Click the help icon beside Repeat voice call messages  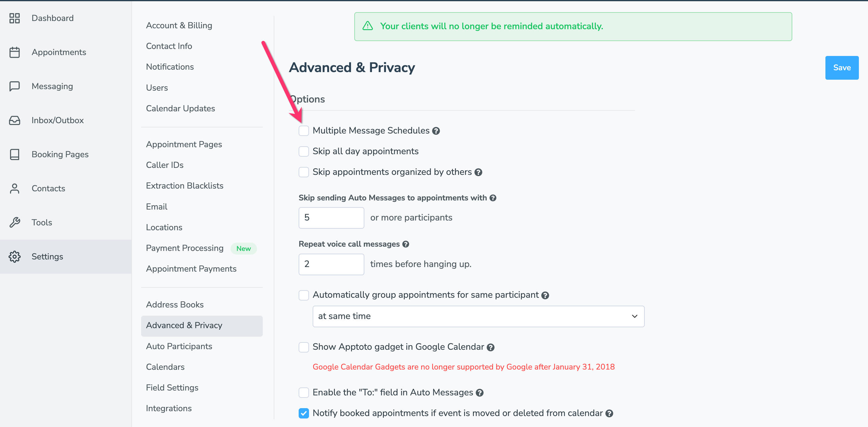tap(406, 244)
